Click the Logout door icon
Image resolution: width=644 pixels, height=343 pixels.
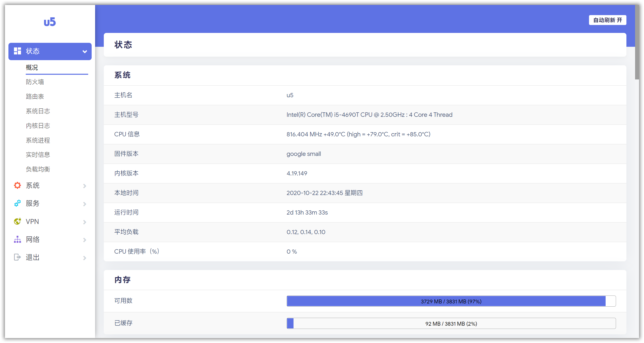click(17, 257)
